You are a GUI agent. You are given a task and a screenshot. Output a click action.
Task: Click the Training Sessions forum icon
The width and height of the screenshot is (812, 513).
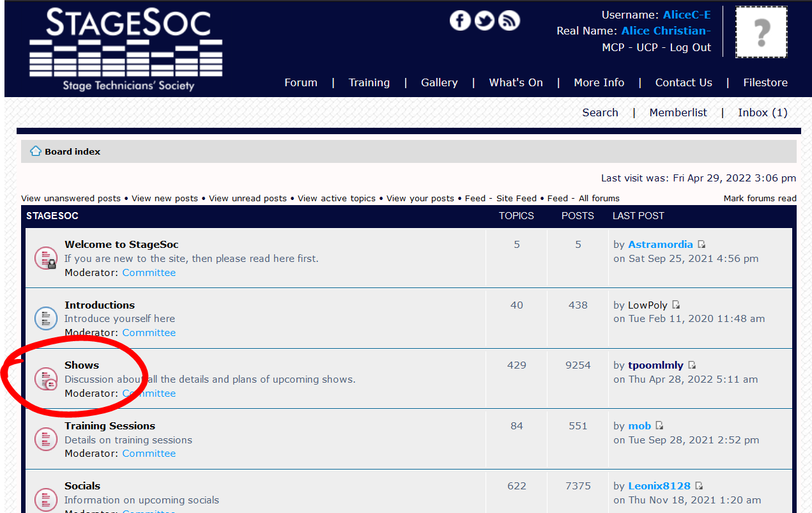tap(46, 440)
